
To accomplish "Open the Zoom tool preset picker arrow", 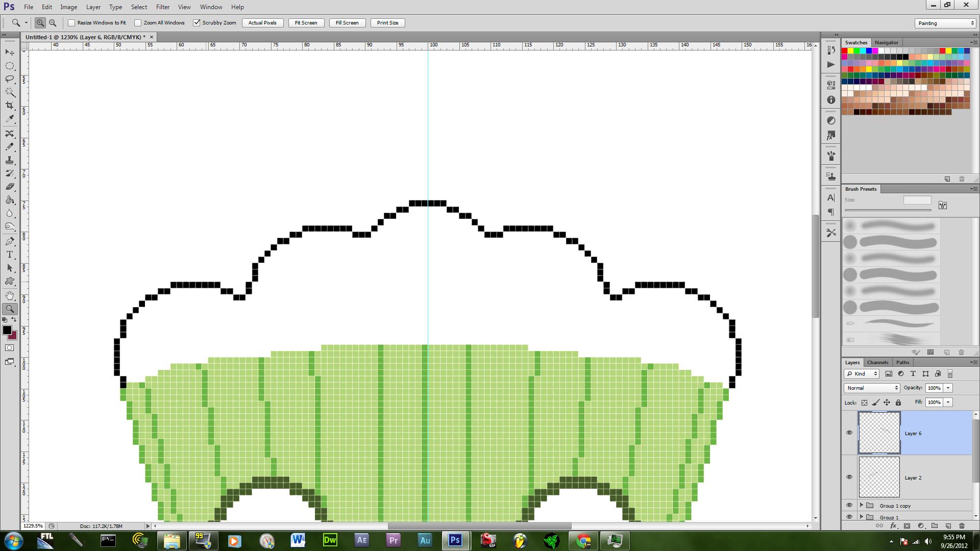I will [x=26, y=23].
